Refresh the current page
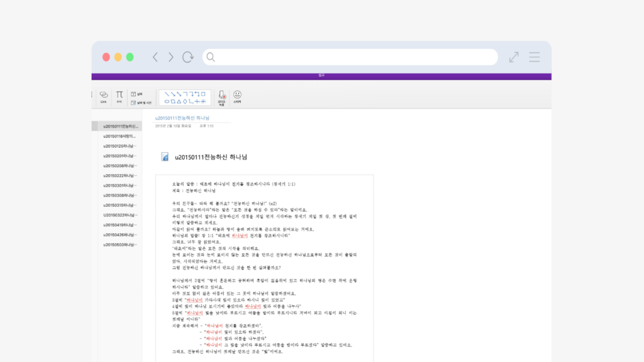Image resolution: width=644 pixels, height=362 pixels. [x=187, y=57]
